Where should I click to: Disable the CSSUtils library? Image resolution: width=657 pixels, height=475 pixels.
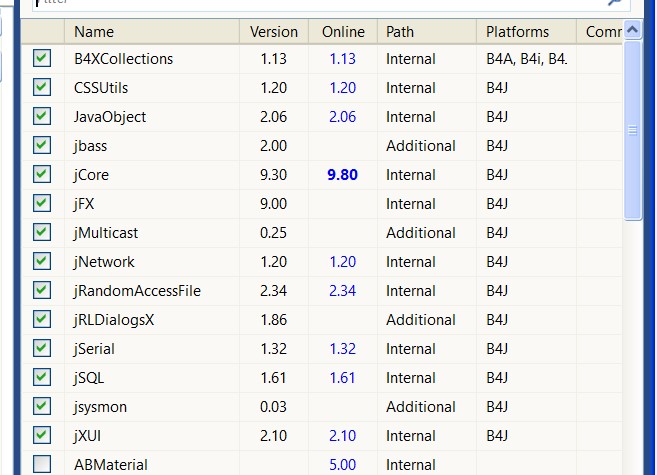click(x=42, y=88)
